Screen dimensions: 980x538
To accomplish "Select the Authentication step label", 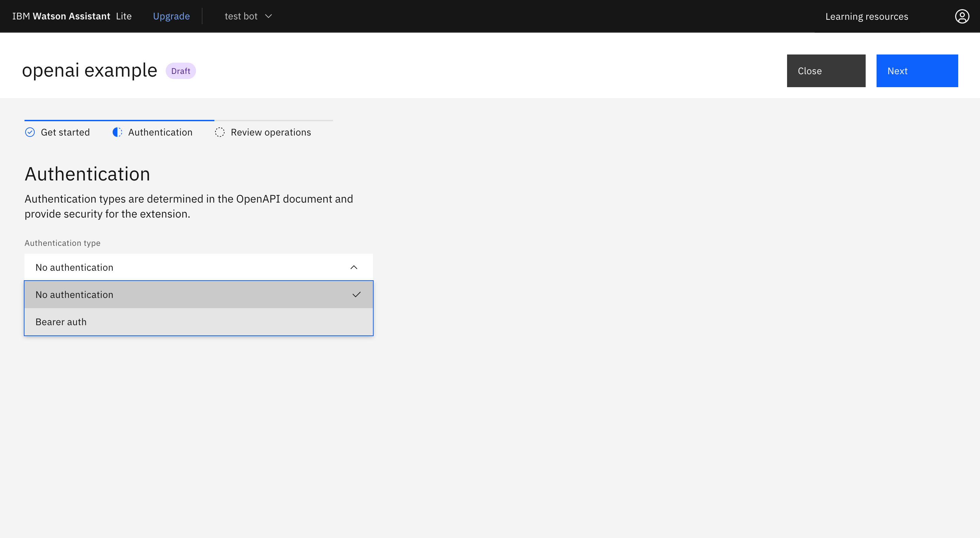I will coord(160,132).
